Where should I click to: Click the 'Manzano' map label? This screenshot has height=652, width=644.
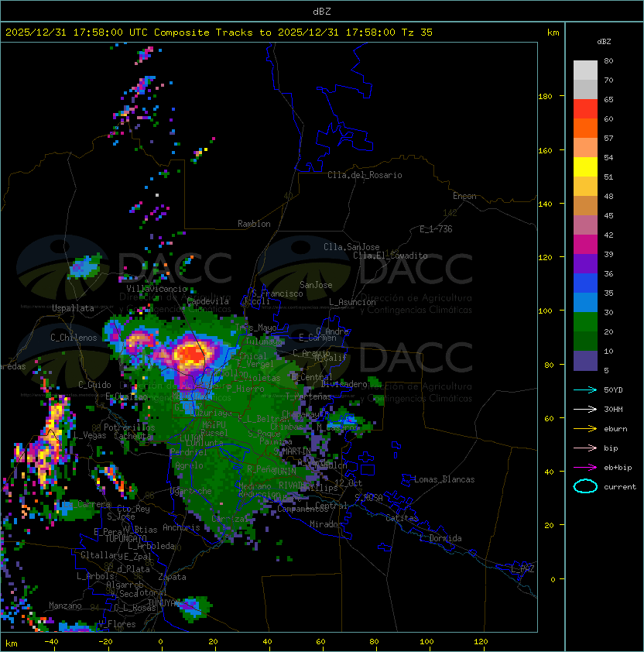point(65,606)
